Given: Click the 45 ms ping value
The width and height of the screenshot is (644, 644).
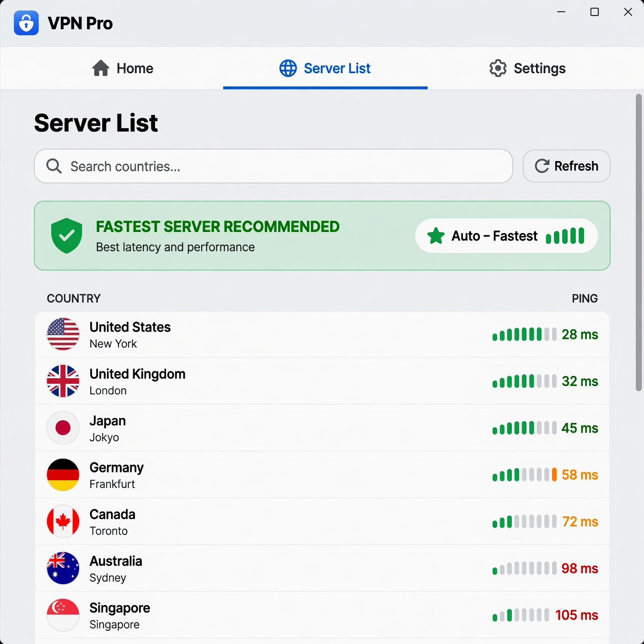Looking at the screenshot, I should pos(580,428).
